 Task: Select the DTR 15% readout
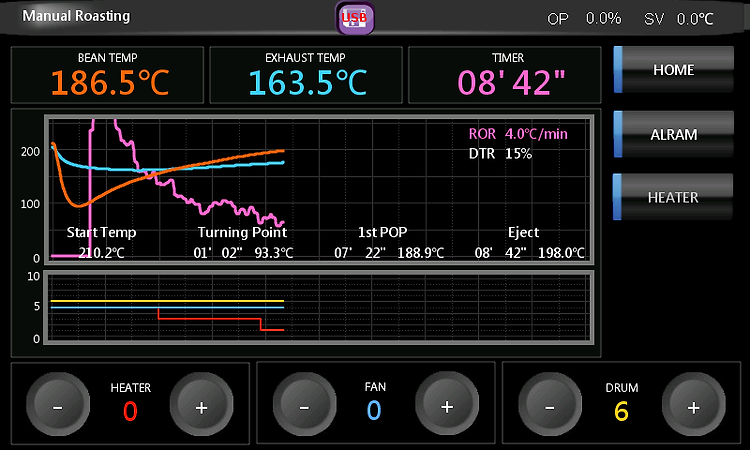(500, 154)
